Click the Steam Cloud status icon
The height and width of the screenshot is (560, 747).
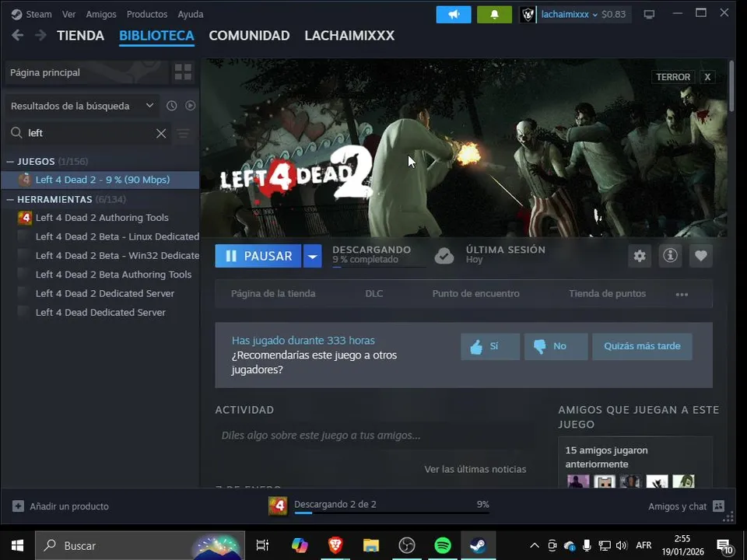[x=444, y=256]
